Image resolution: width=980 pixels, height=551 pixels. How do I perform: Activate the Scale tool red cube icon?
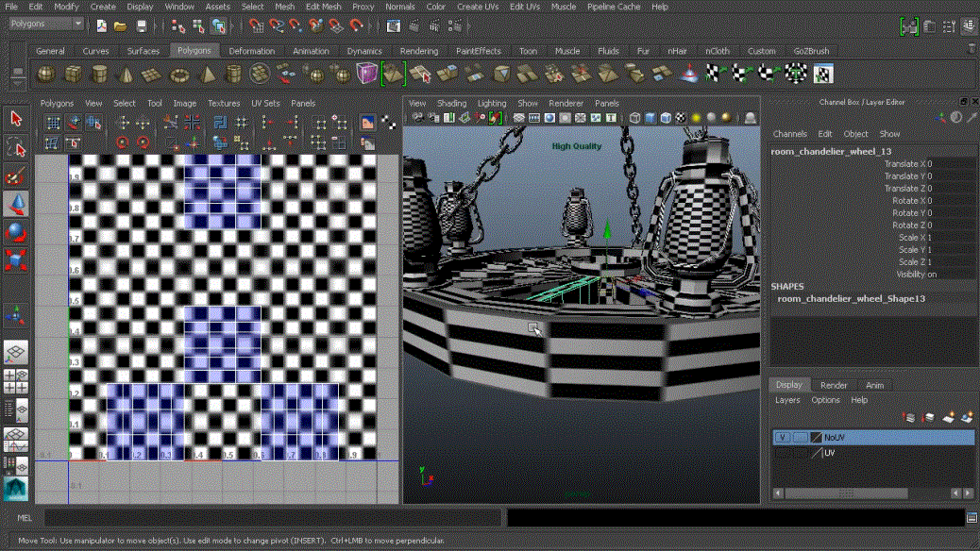16,259
